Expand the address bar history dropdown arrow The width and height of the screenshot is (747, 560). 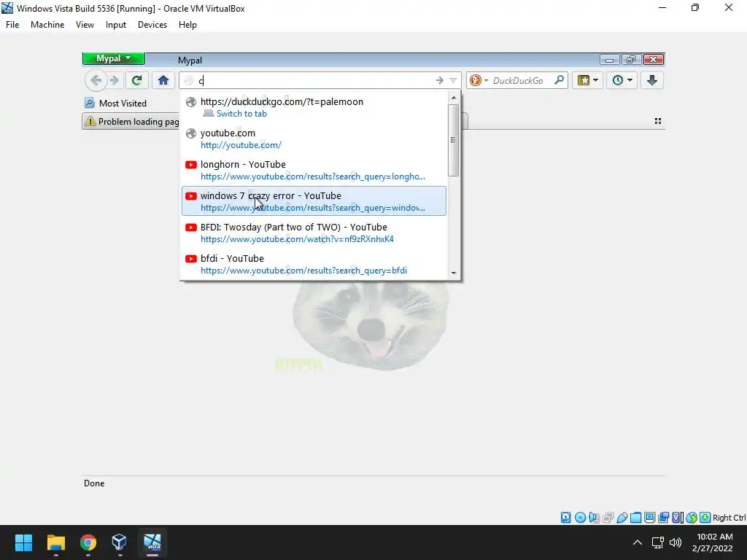[453, 80]
